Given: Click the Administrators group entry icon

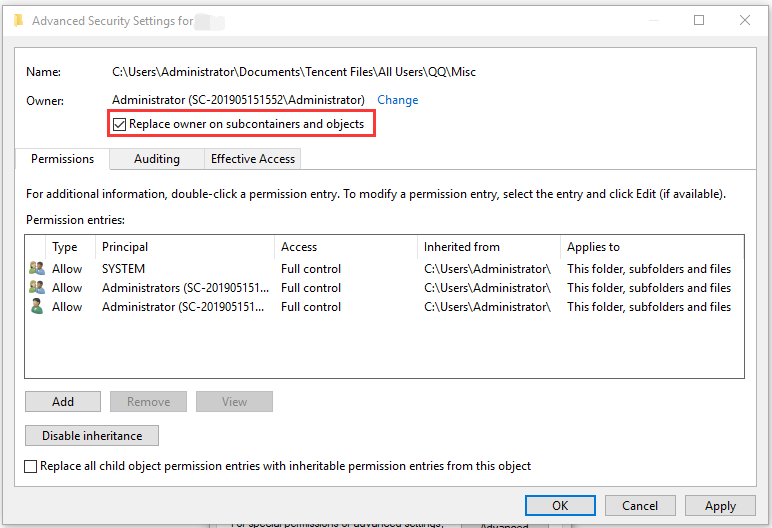Looking at the screenshot, I should pos(37,288).
